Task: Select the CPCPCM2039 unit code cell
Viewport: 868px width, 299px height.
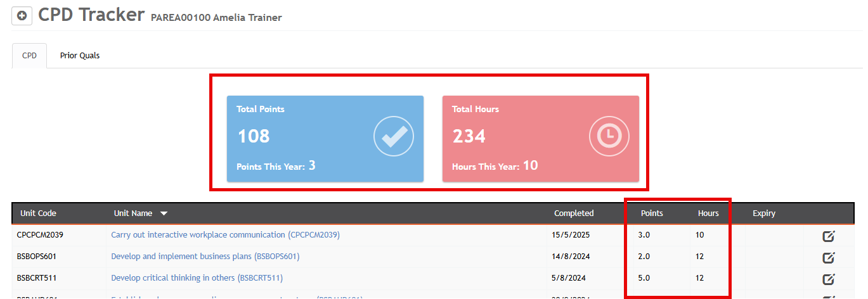Action: click(40, 234)
